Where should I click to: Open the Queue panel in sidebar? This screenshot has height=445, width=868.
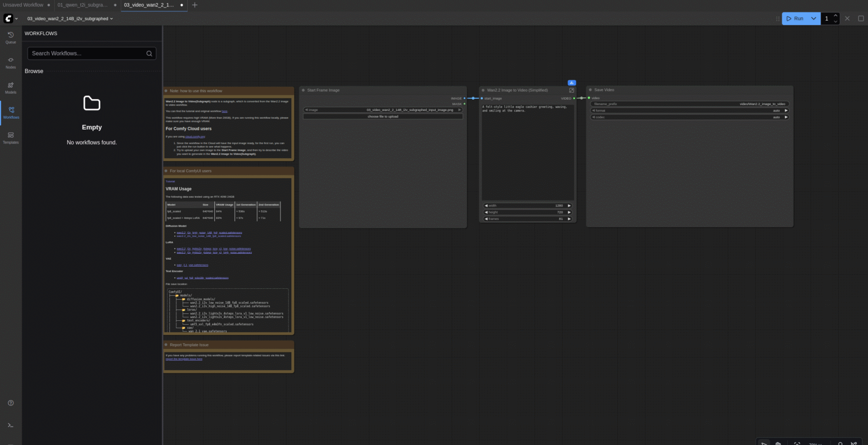click(10, 37)
